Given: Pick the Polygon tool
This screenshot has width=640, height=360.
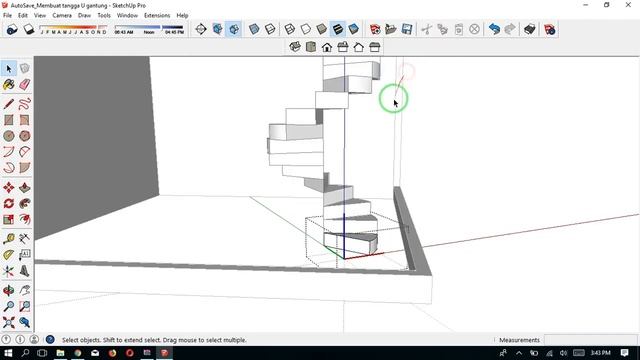Looking at the screenshot, I should click(24, 136).
